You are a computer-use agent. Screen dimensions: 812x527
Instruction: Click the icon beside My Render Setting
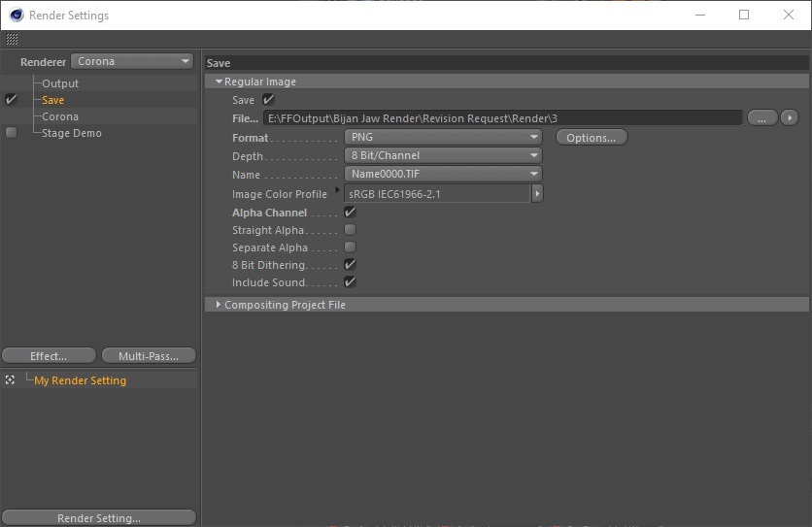11,380
